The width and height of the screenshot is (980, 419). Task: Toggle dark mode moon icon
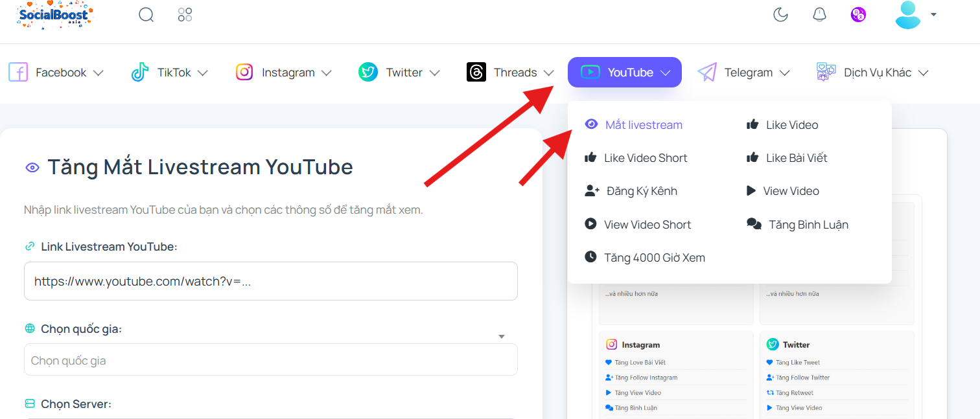pyautogui.click(x=780, y=14)
